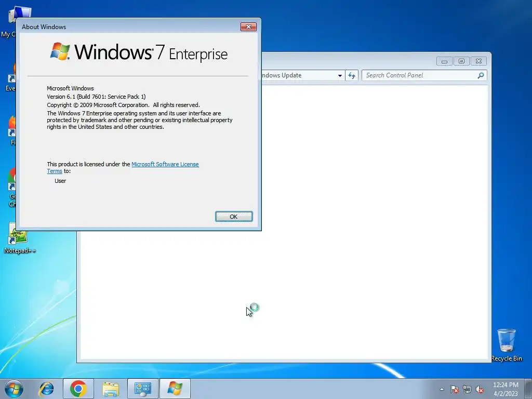Click the muted volume tray icon
The height and width of the screenshot is (399, 532).
(x=480, y=389)
